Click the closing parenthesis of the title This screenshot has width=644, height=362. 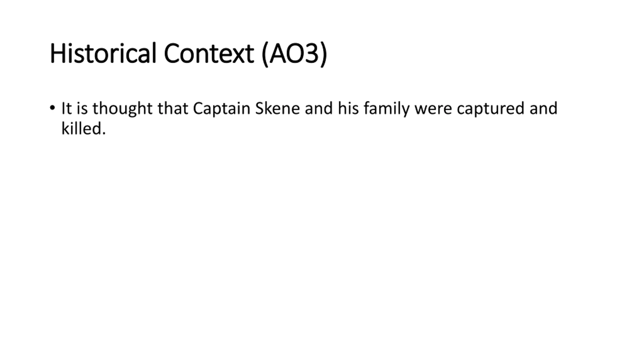pyautogui.click(x=324, y=55)
